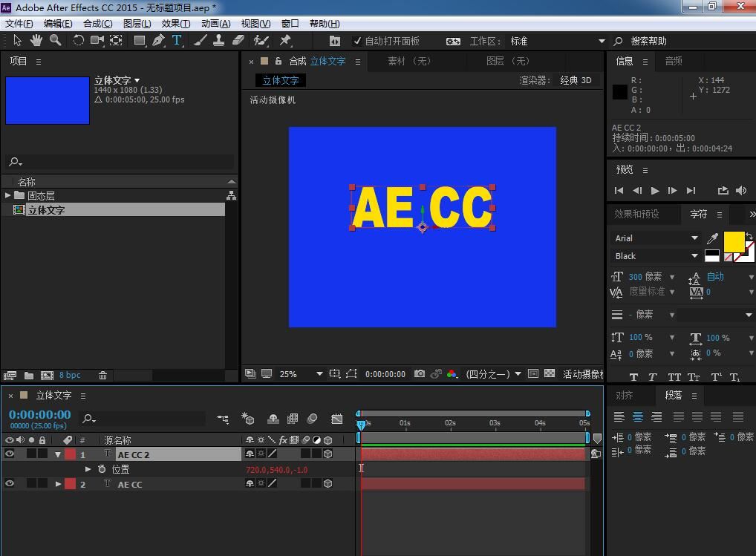Select the Unified Camera tool
Screen dimensions: 756x556
(97, 41)
